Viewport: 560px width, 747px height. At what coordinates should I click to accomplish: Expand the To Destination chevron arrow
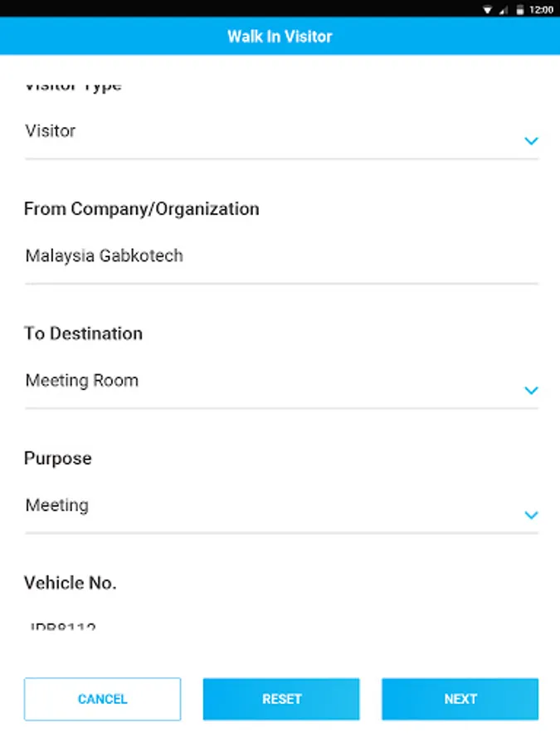click(x=531, y=390)
